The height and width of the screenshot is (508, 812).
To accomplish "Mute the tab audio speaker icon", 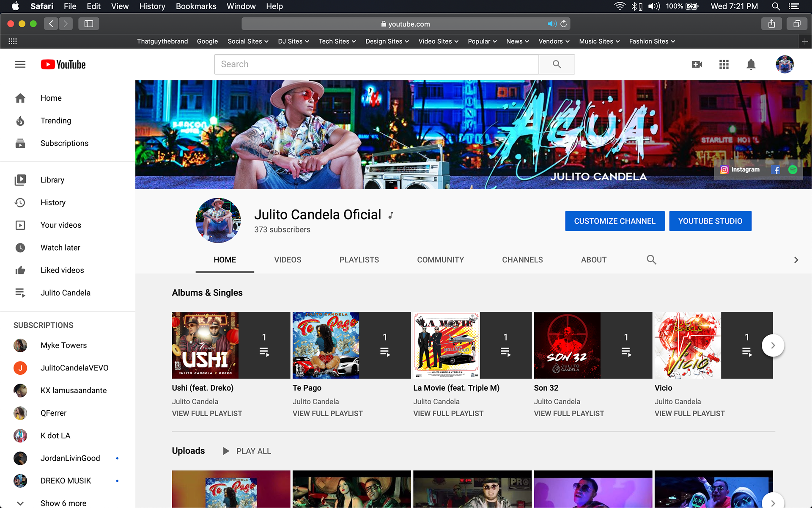I will tap(551, 24).
